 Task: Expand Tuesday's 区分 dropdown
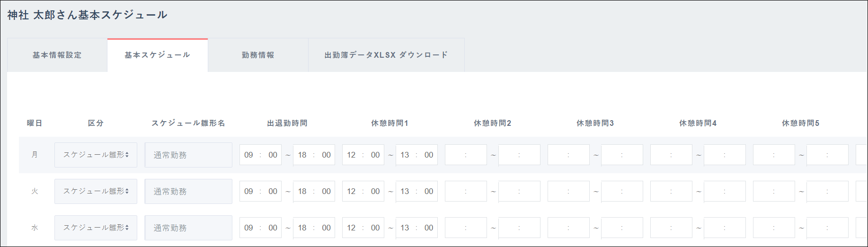[96, 191]
